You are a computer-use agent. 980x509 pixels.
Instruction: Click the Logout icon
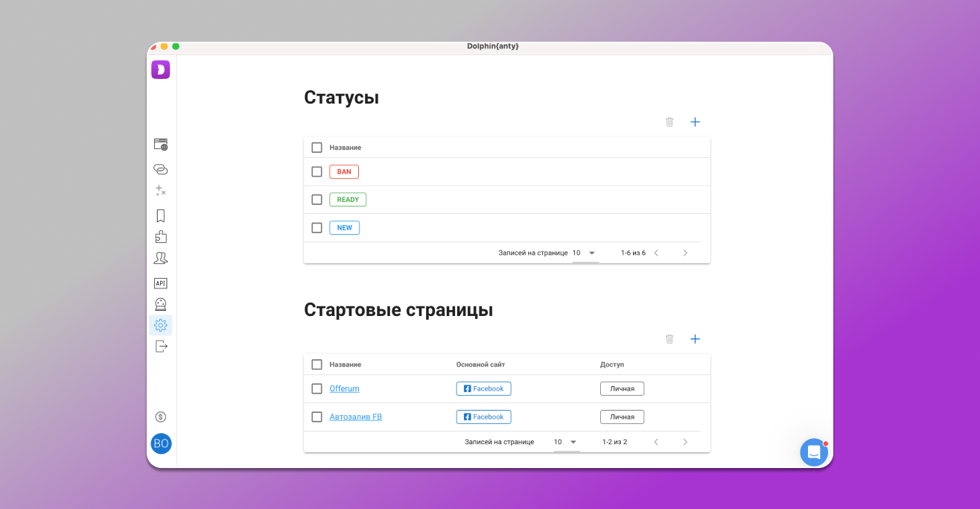pos(161,346)
